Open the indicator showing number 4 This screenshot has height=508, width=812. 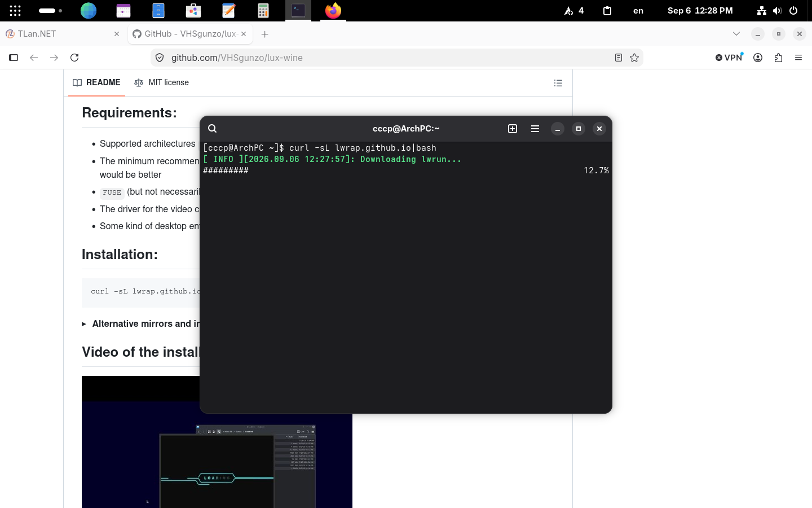click(x=574, y=11)
